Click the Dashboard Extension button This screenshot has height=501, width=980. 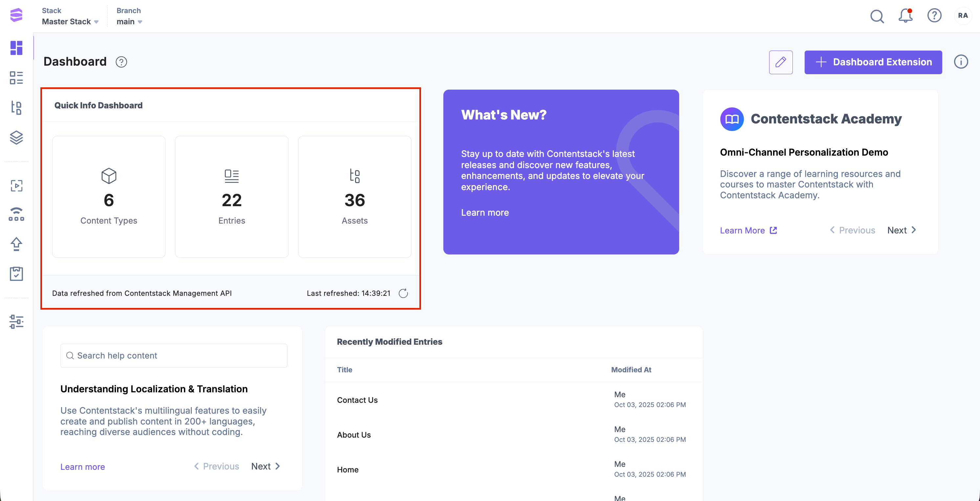[873, 62]
